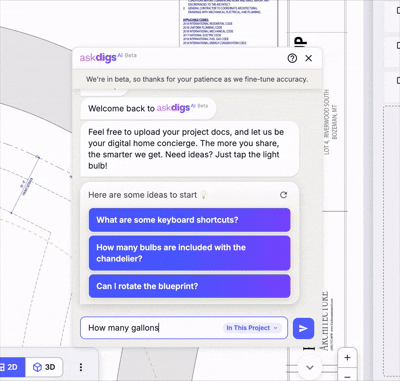Viewport: 400px width, 381px height.
Task: Choose 'Can I rotate the blueprint?' suggestion
Action: click(190, 286)
